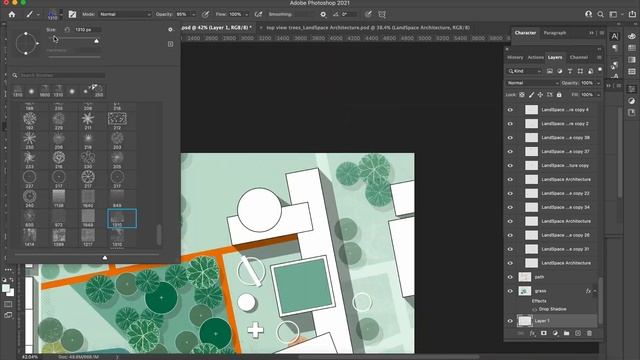Create a new group folder icon
640x360 pixels.
(x=567, y=333)
